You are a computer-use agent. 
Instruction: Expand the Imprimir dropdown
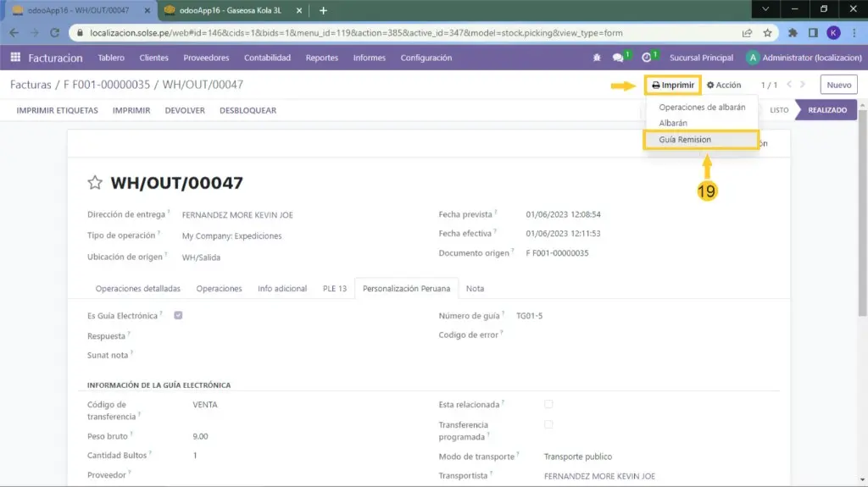[673, 85]
